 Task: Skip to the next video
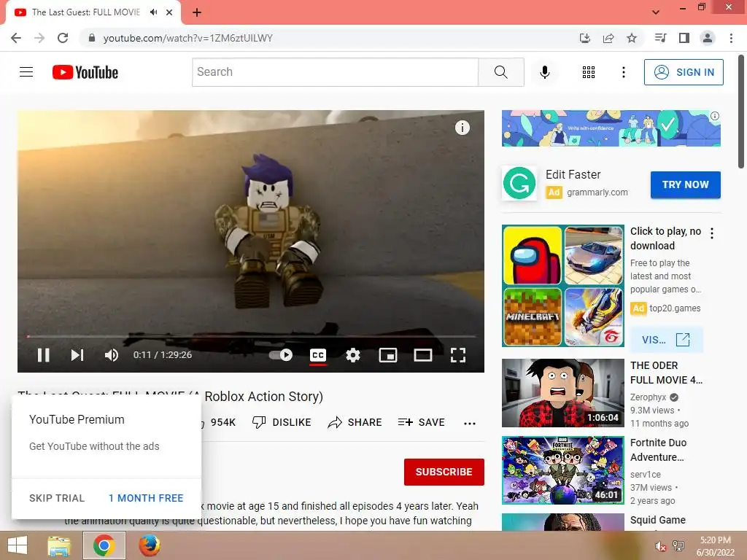[x=77, y=355]
